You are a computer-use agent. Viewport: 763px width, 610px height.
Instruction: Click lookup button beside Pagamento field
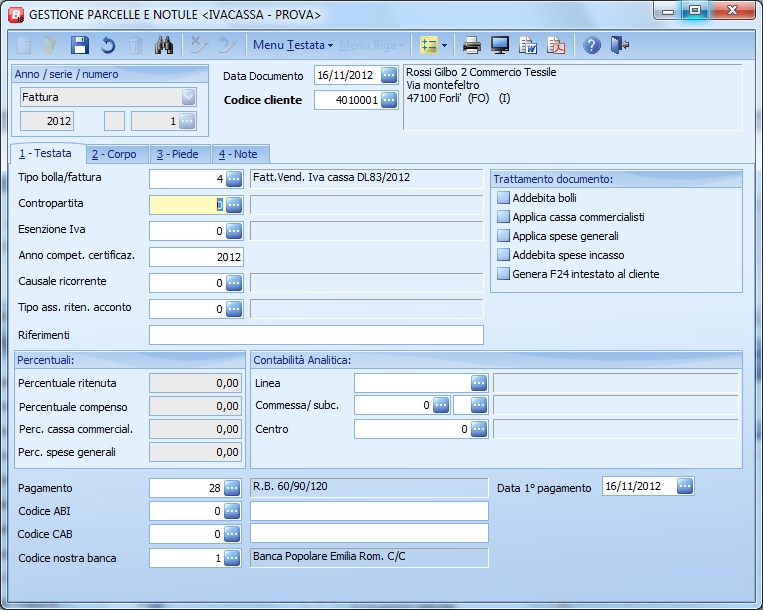pyautogui.click(x=233, y=488)
